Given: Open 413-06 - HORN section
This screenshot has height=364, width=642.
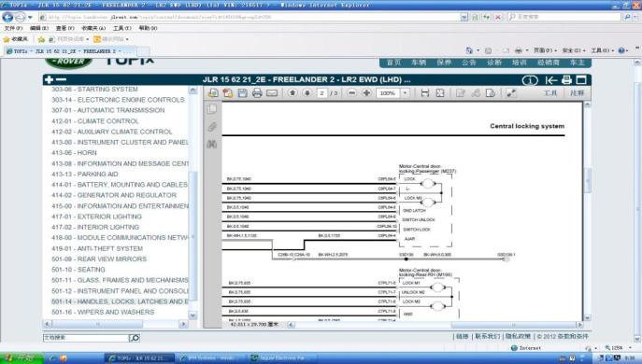Looking at the screenshot, I should tap(74, 152).
